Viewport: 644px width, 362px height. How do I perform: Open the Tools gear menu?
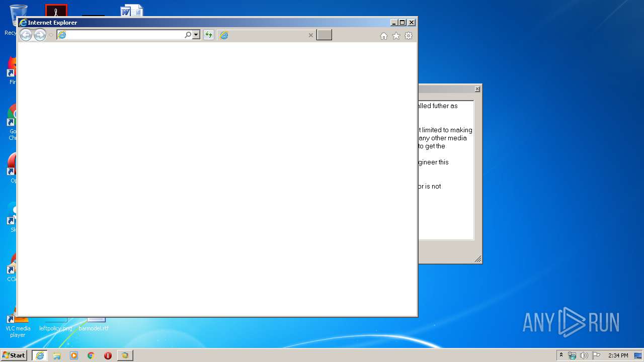pos(409,36)
